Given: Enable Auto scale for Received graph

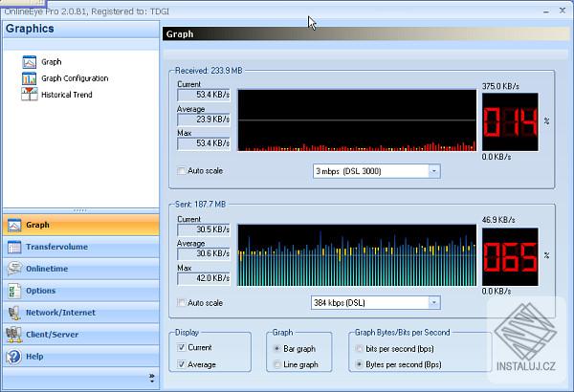Looking at the screenshot, I should tap(183, 171).
